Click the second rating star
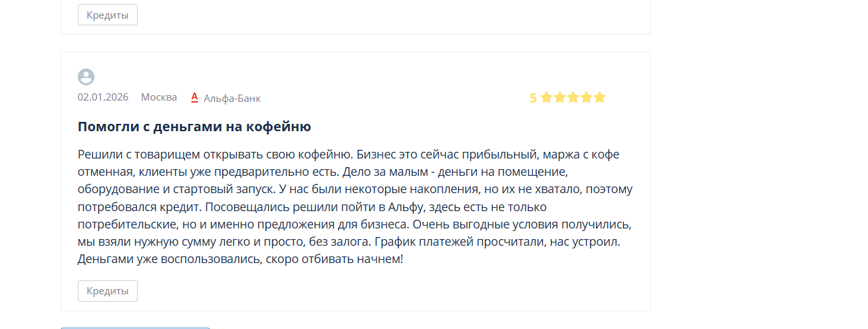 coord(560,98)
